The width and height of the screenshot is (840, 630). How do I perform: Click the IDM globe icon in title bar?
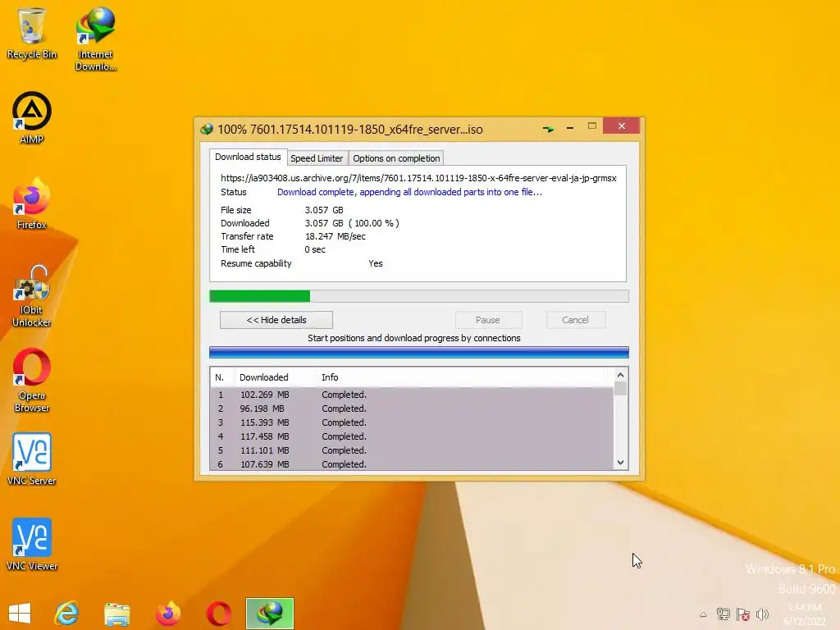click(206, 129)
